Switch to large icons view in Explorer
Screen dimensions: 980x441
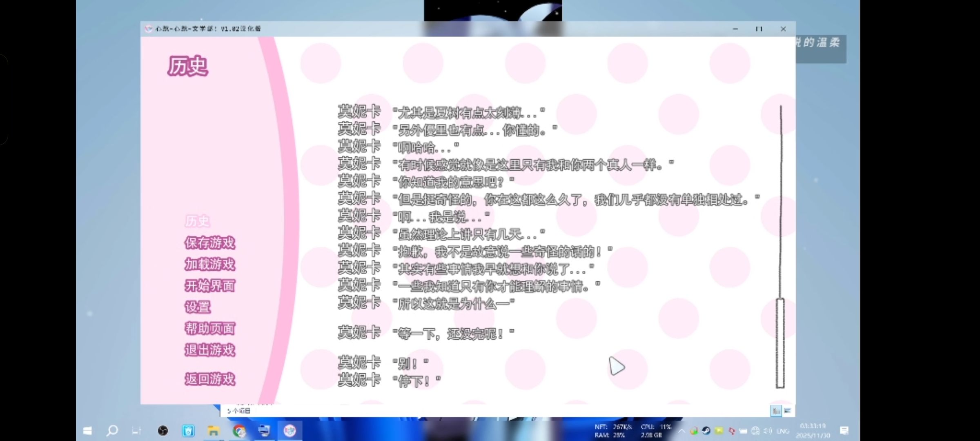pos(788,411)
